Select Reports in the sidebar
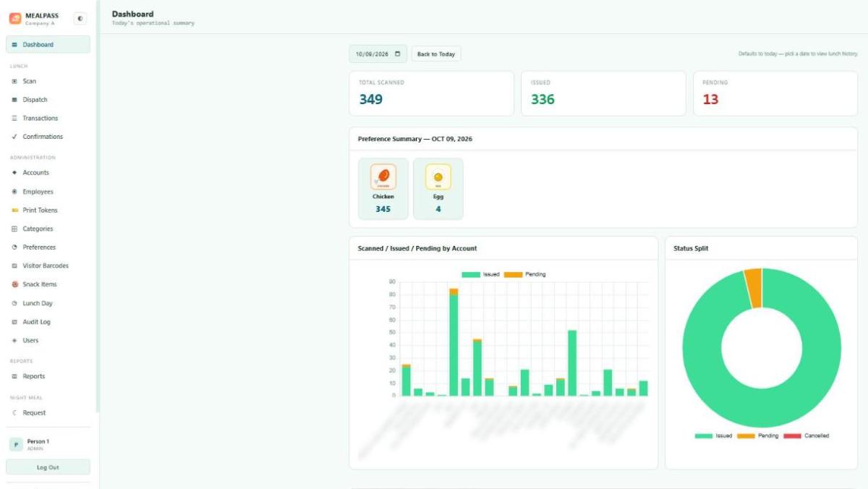 pos(48,377)
